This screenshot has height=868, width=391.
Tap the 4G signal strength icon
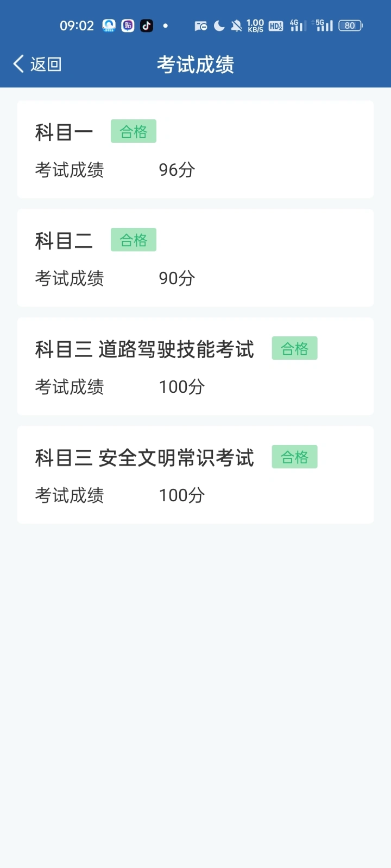click(x=298, y=25)
